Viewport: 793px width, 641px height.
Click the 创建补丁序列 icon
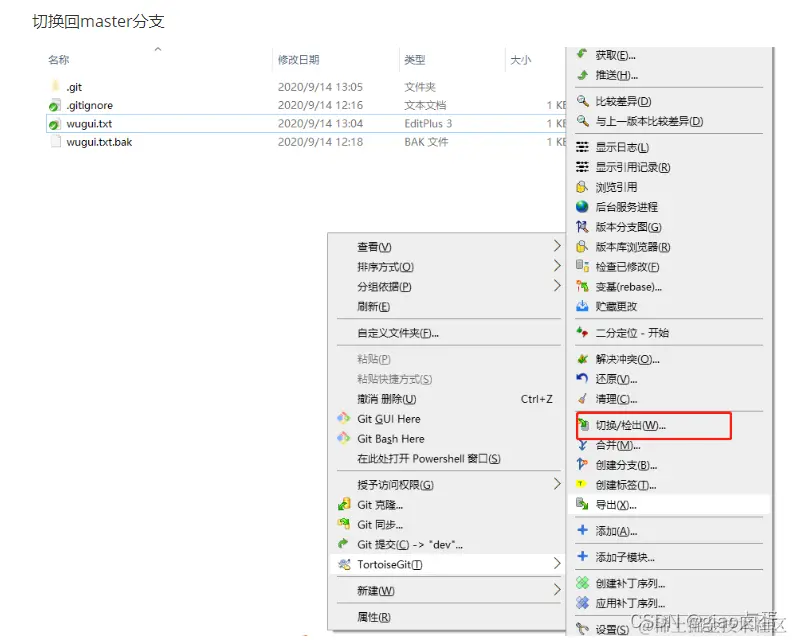582,583
